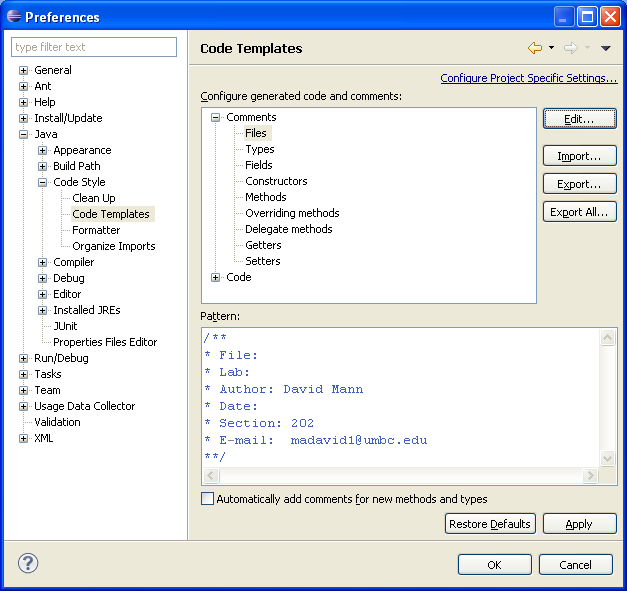Click the forward navigation arrow icon
The width and height of the screenshot is (627, 591).
(x=570, y=48)
